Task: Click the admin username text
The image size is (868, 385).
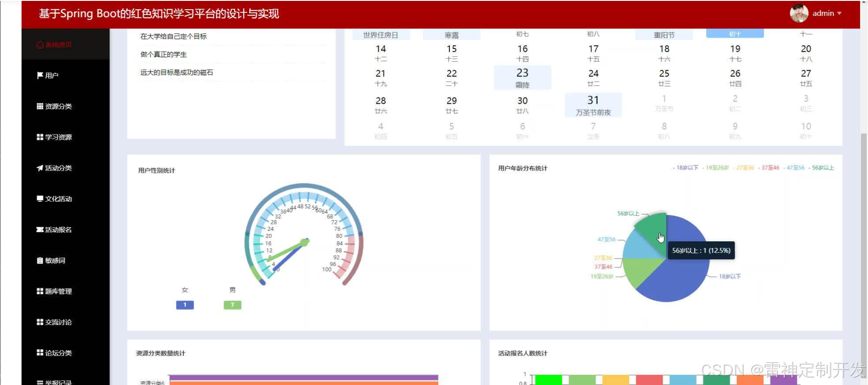Action: coord(823,14)
